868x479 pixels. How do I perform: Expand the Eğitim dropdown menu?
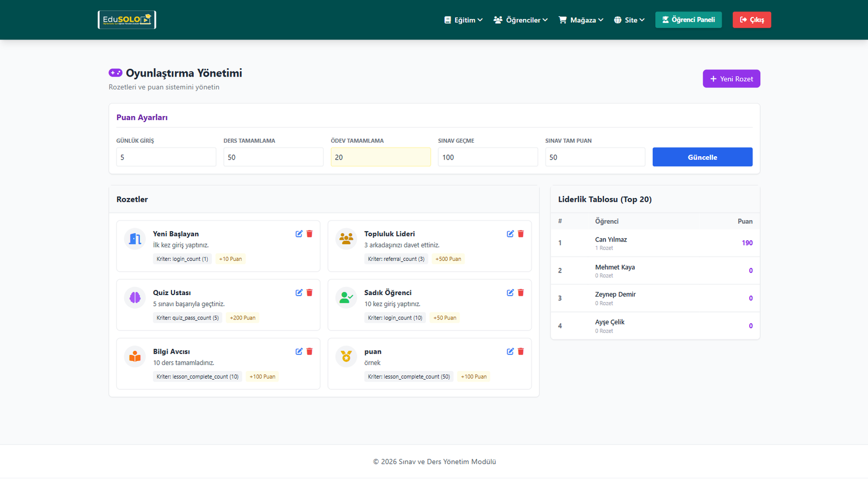pyautogui.click(x=463, y=20)
